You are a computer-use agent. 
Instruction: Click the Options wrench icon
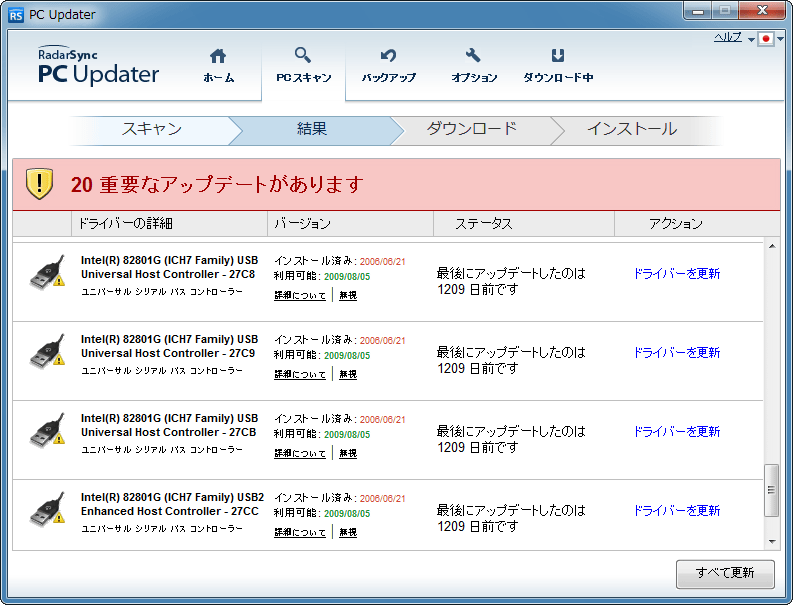pyautogui.click(x=473, y=55)
